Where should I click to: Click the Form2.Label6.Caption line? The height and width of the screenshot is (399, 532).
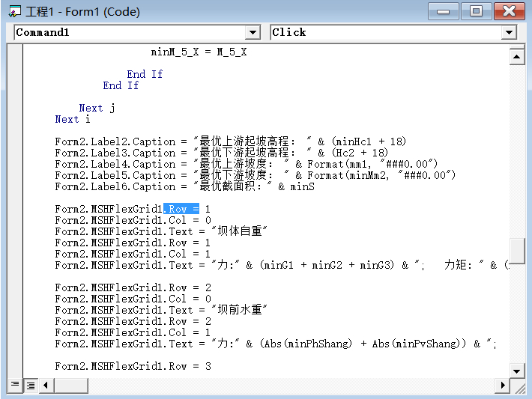[x=185, y=186]
